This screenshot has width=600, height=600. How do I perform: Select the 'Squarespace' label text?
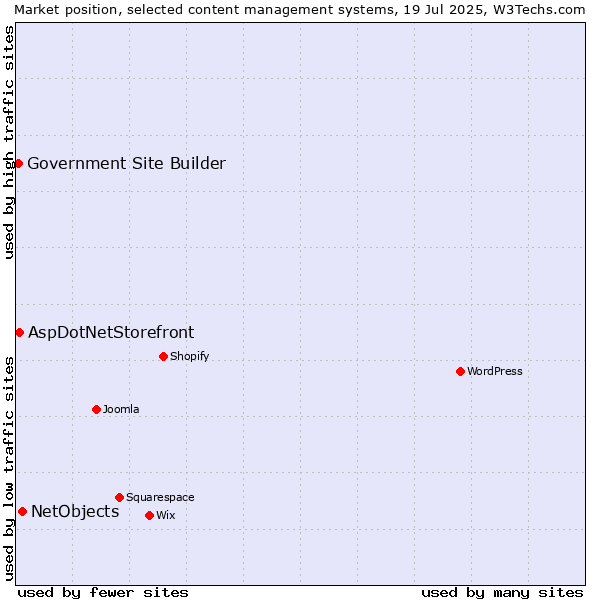point(160,497)
